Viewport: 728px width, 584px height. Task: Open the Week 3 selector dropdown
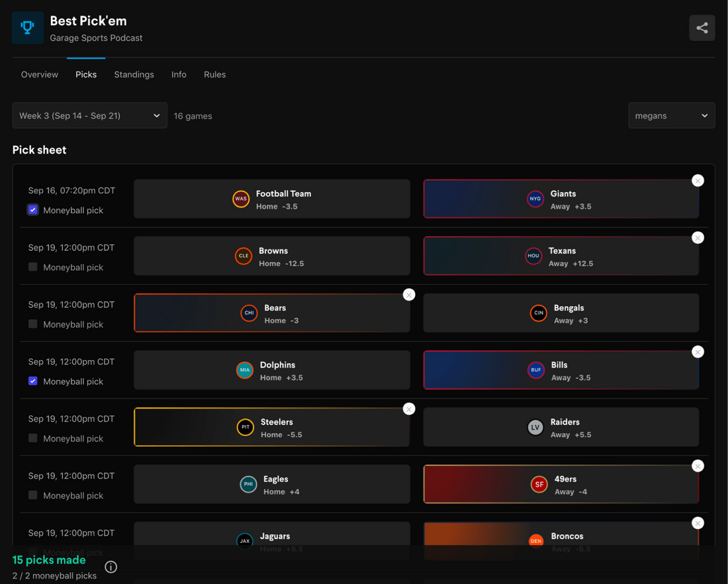tap(89, 115)
